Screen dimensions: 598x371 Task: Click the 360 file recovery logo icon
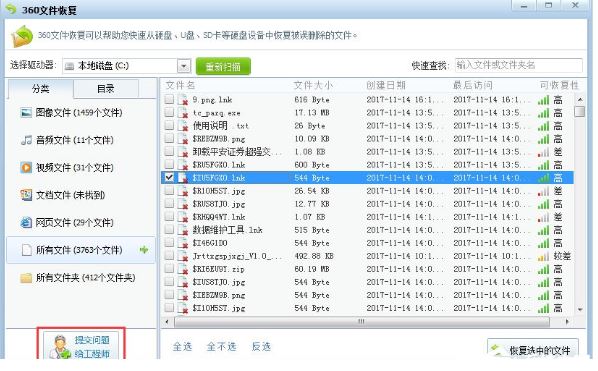point(22,37)
